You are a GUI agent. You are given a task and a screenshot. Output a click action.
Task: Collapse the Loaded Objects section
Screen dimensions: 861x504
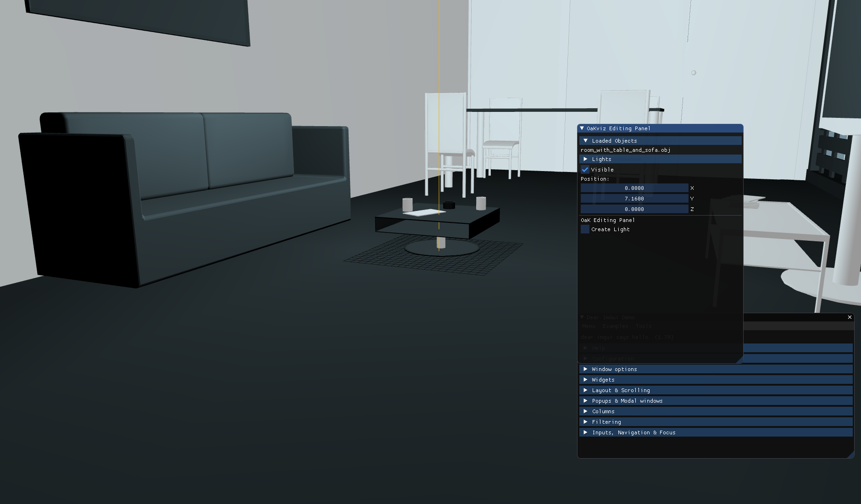(586, 141)
